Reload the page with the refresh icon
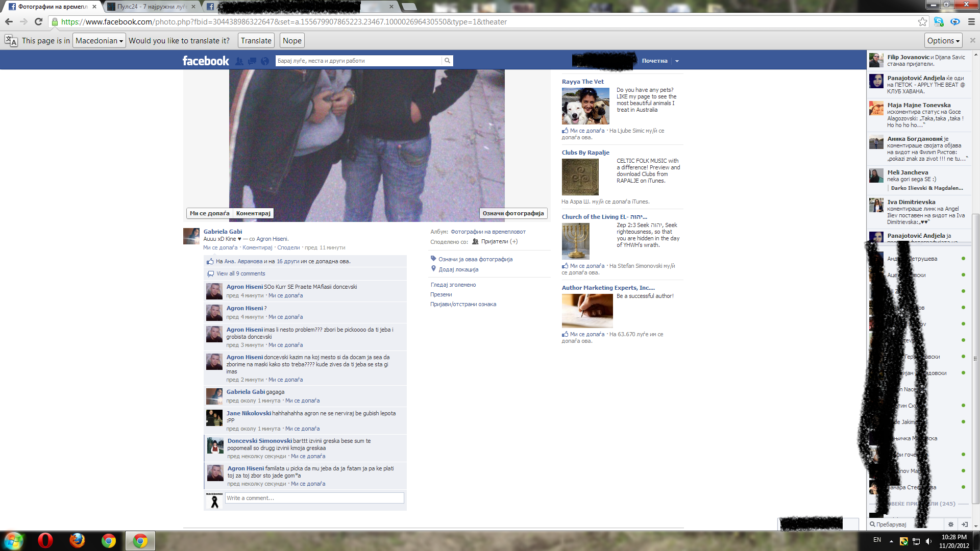This screenshot has width=980, height=551. (38, 22)
